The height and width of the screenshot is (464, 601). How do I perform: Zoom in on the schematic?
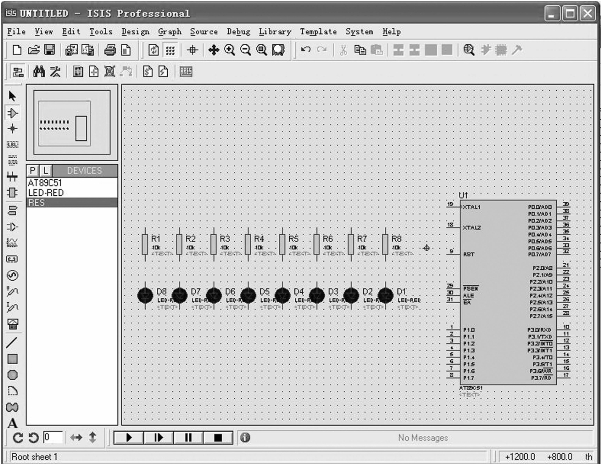[230, 50]
